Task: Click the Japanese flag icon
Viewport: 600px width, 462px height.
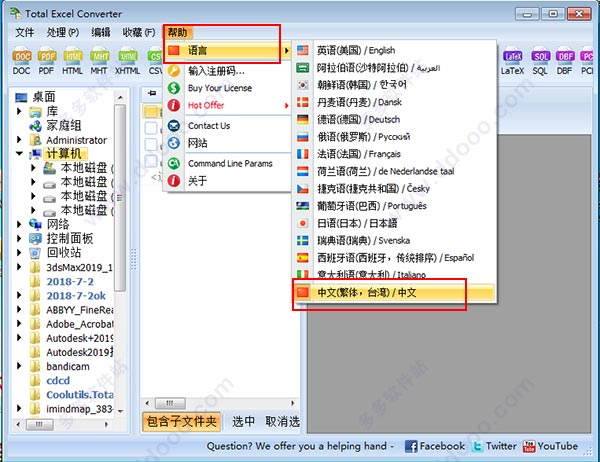Action: [x=303, y=223]
